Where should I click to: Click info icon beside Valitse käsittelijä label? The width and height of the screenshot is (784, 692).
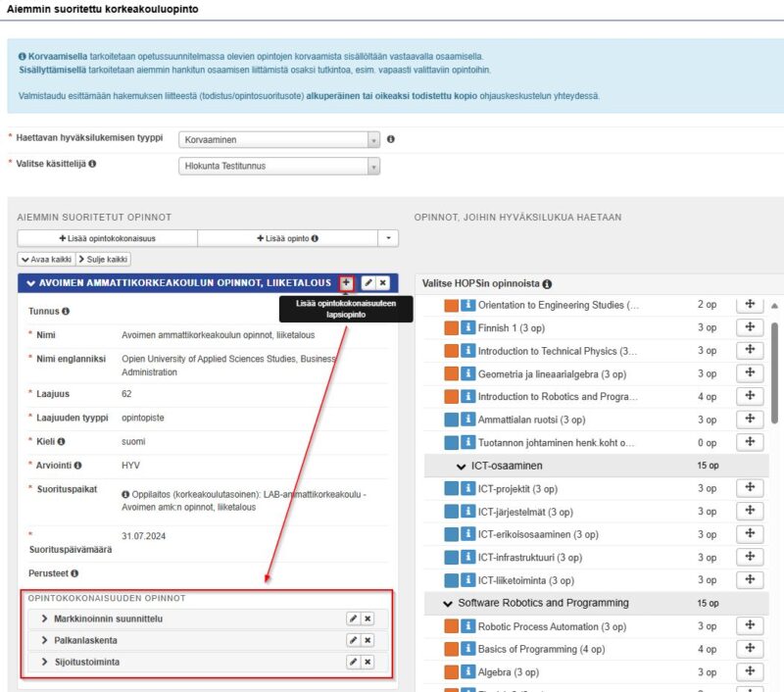[x=92, y=164]
